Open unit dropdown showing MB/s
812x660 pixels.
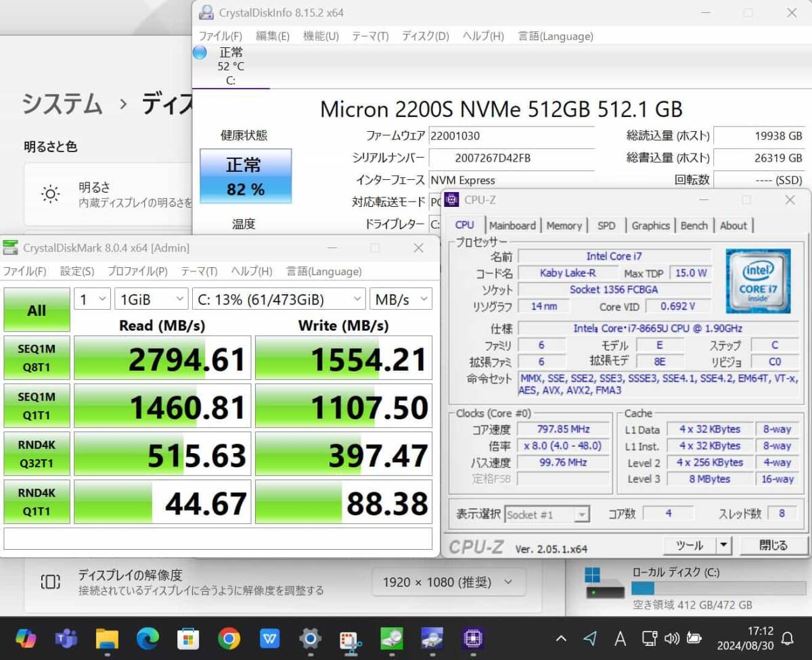coord(401,299)
